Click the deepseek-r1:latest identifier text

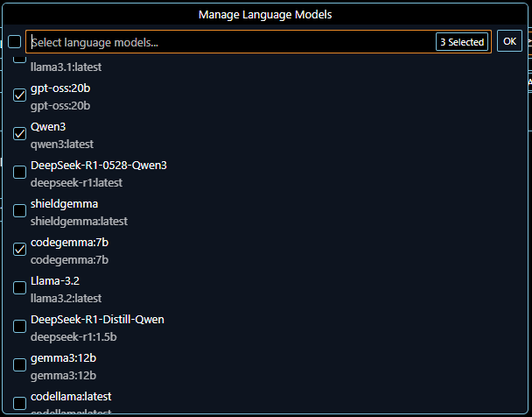pos(76,183)
